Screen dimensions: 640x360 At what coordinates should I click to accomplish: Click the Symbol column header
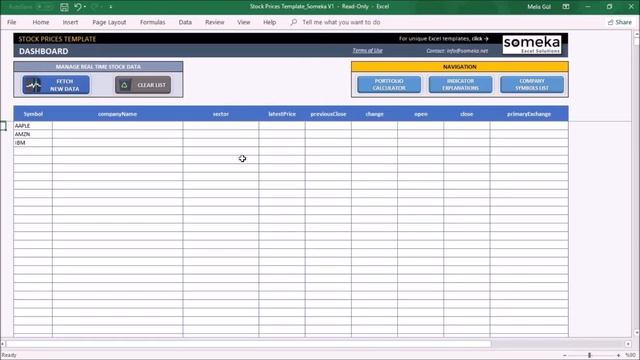(33, 114)
